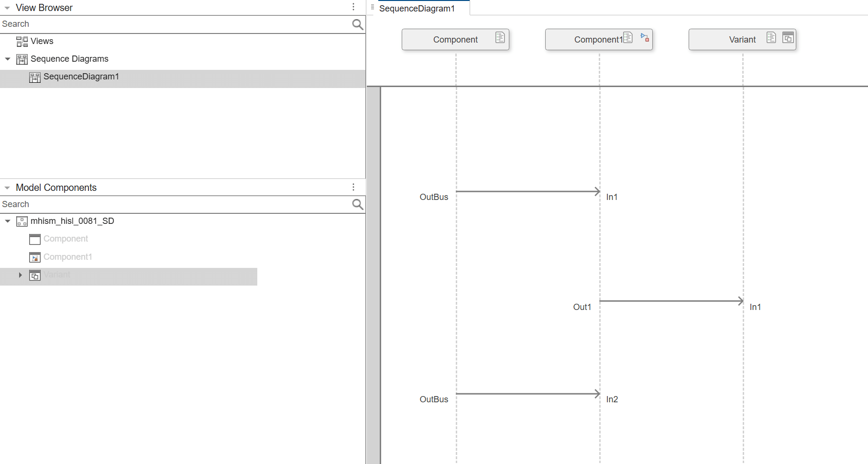868x464 pixels.
Task: Click the tab drag handle beside SequenceDiagram1
Action: tap(373, 7)
